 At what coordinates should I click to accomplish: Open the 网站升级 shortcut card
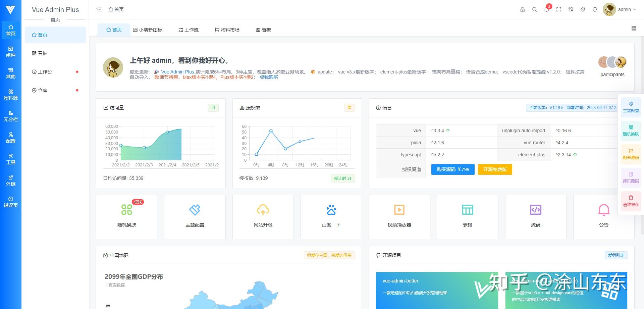point(263,217)
